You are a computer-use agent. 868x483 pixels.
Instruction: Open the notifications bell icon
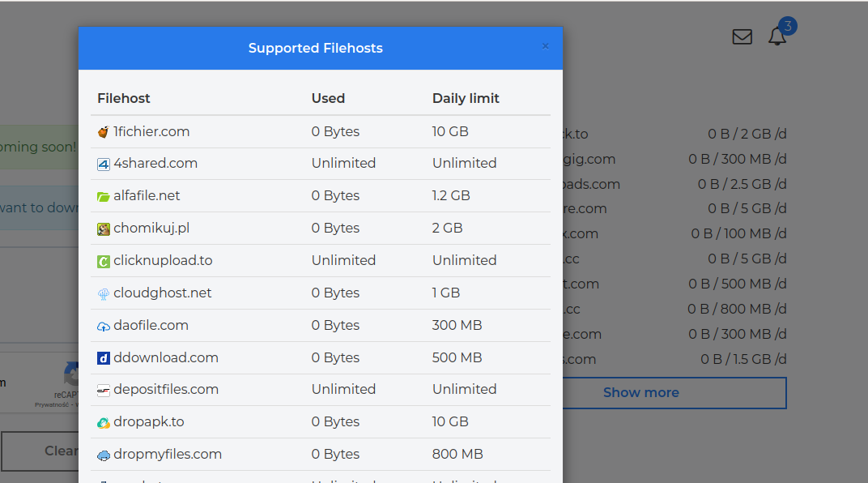[777, 36]
